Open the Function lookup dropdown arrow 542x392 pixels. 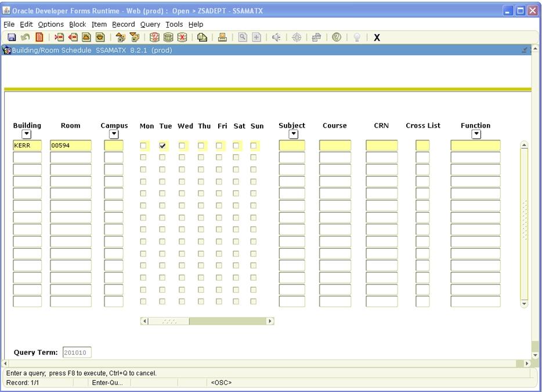[476, 134]
